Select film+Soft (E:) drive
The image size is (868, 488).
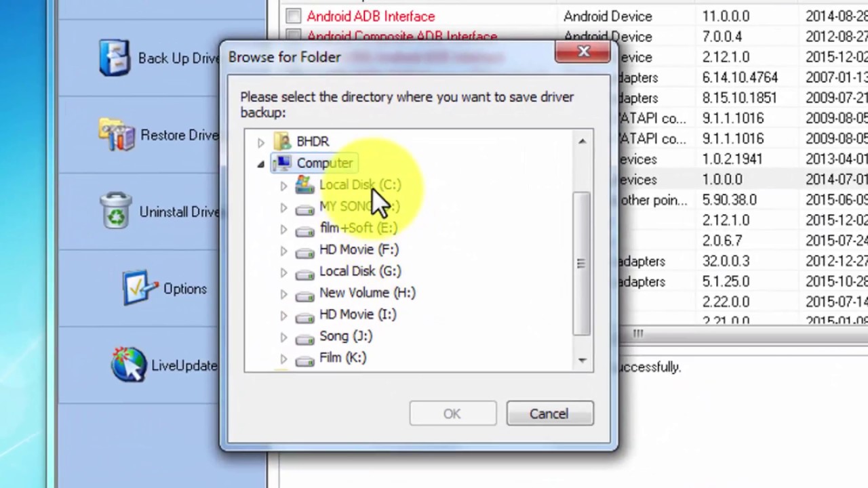[x=359, y=228]
